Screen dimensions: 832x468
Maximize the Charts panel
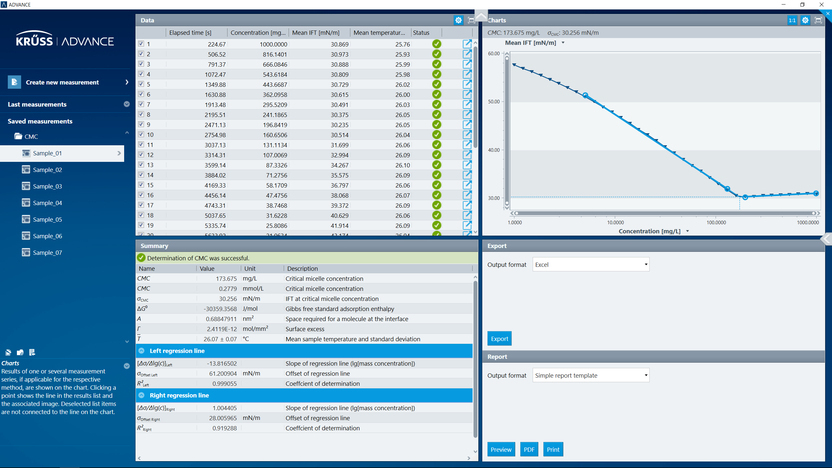(x=818, y=20)
